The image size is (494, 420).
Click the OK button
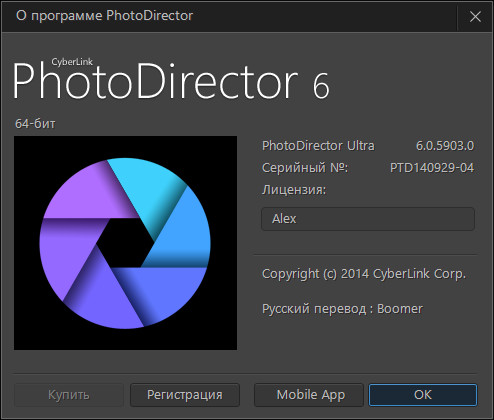(423, 395)
